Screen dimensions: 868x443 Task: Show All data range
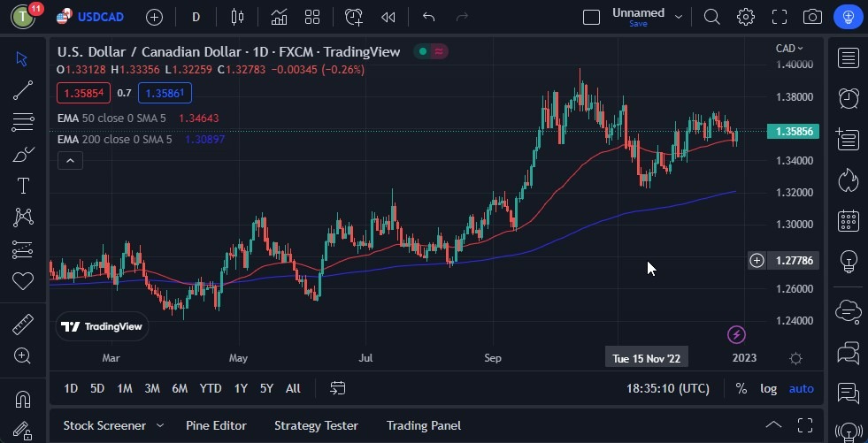[x=294, y=389]
